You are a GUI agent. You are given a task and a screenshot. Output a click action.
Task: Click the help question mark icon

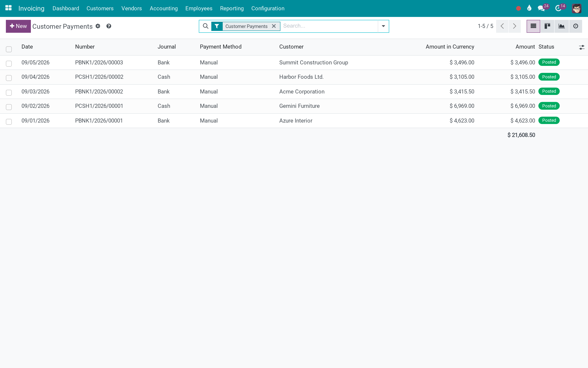(x=109, y=26)
